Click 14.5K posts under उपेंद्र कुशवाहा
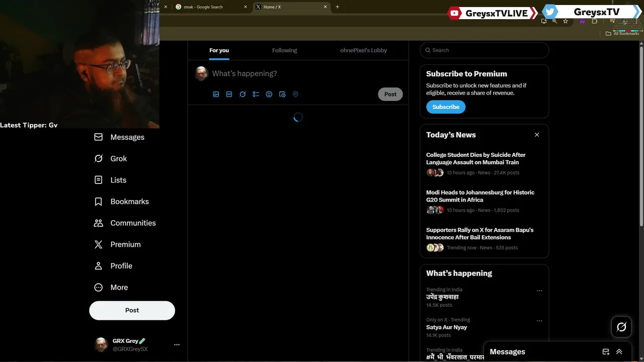This screenshot has height=362, width=644. coord(439,305)
